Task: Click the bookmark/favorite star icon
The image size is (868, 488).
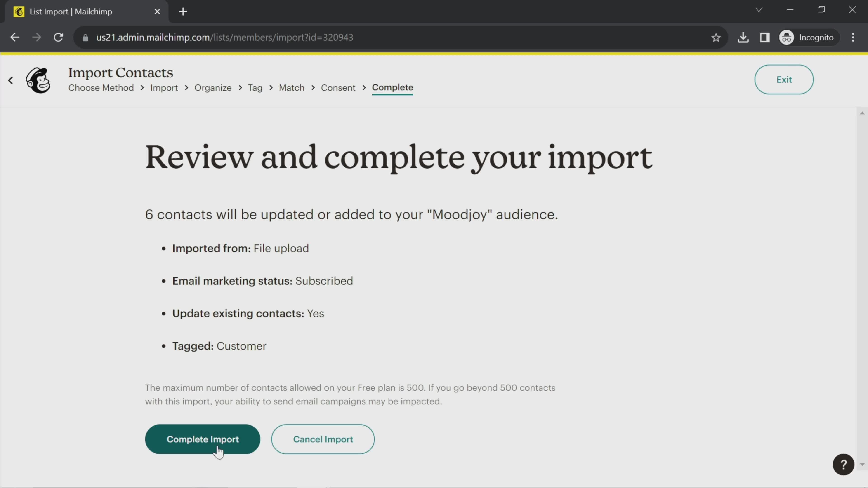Action: [715, 37]
